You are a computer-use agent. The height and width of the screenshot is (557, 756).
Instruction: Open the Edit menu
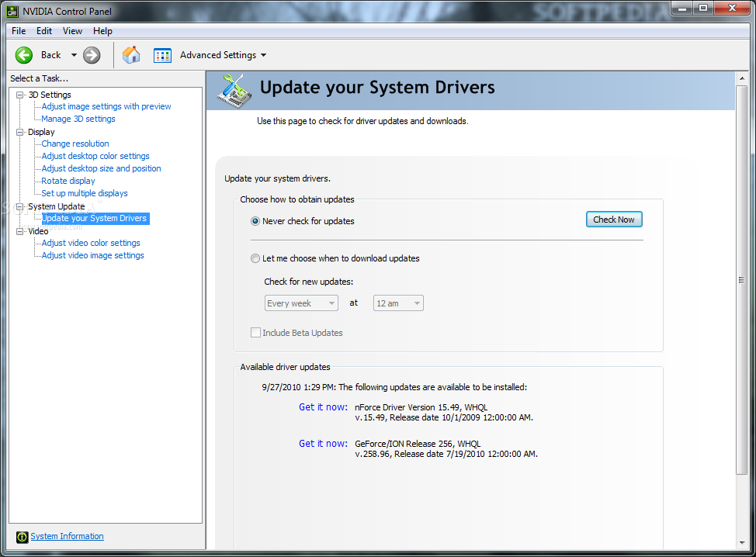(44, 31)
